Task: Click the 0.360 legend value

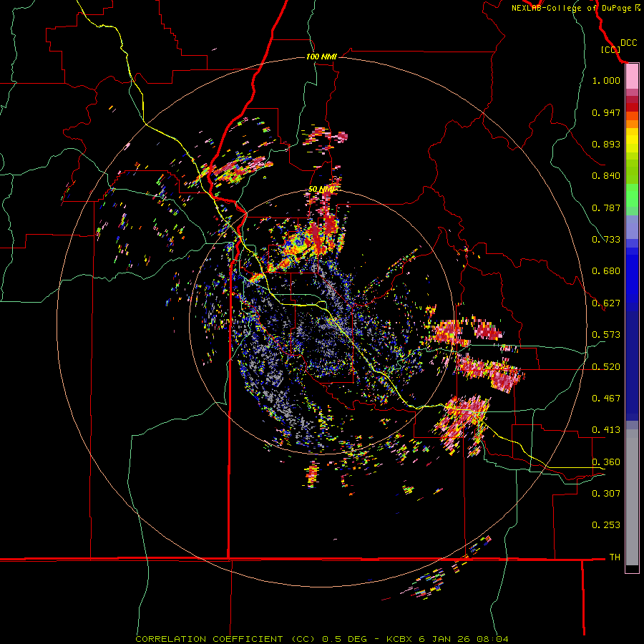Action: click(606, 462)
